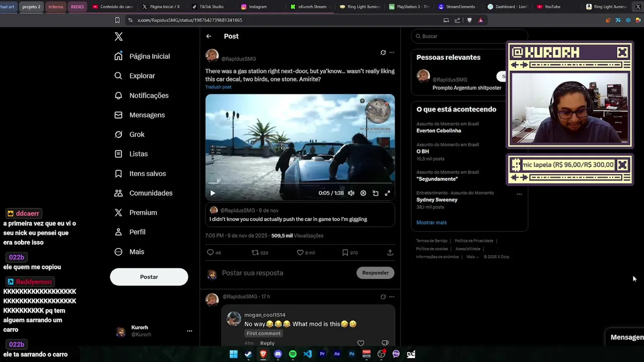
Task: Click the Postar button
Action: pos(149,277)
